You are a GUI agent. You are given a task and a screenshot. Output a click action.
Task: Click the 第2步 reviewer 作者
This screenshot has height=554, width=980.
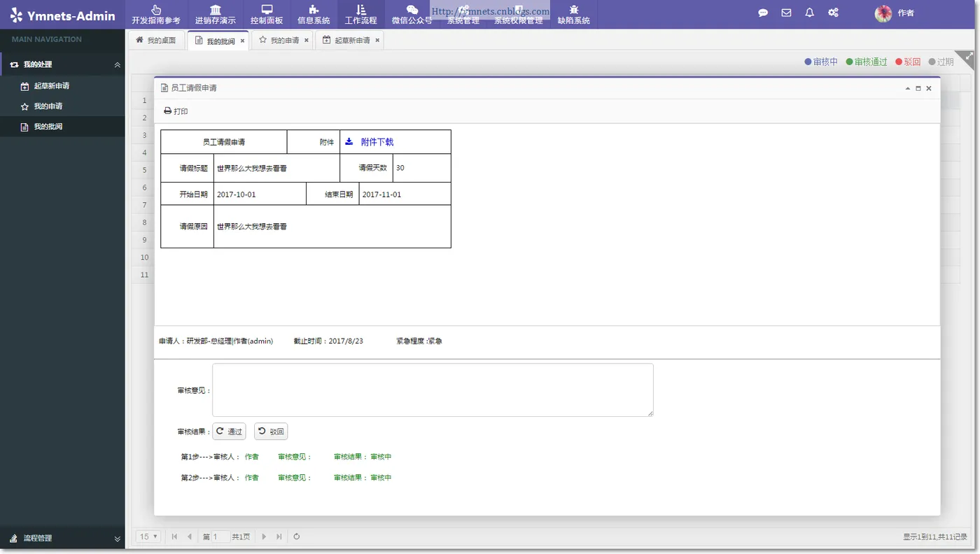(x=251, y=478)
